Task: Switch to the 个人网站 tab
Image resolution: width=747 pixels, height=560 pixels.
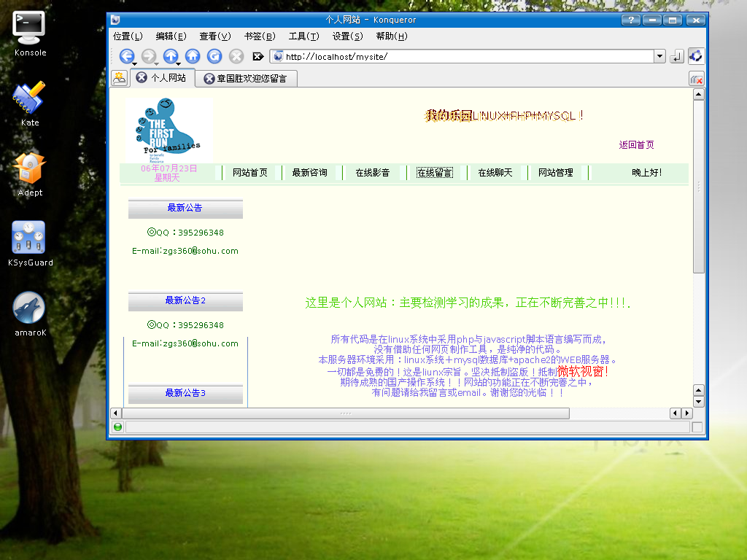Action: (x=168, y=77)
